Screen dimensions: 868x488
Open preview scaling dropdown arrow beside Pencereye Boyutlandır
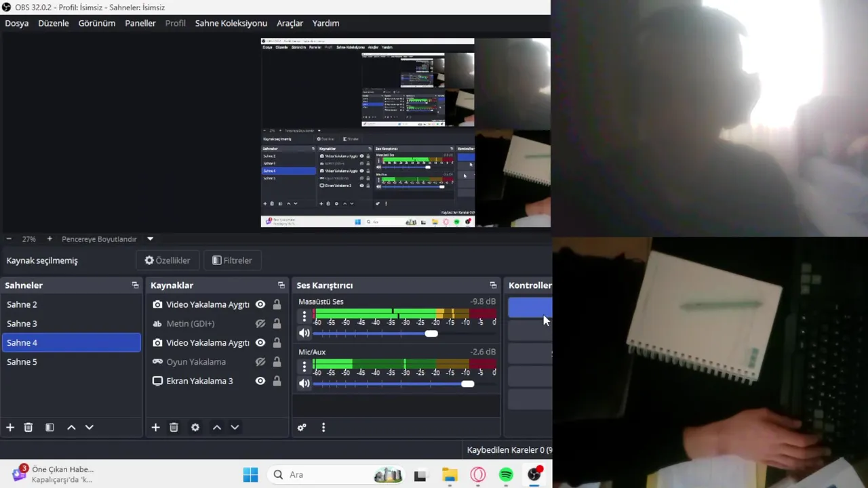[x=150, y=239]
